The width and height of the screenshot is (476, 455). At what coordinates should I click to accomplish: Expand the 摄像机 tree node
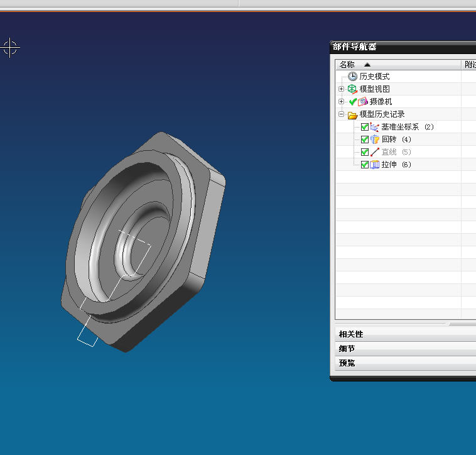point(341,101)
